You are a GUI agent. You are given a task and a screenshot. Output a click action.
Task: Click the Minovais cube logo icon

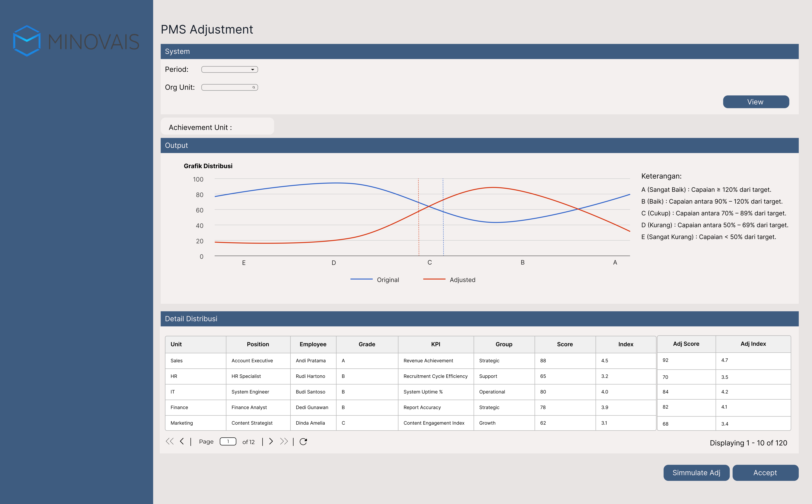click(x=27, y=41)
